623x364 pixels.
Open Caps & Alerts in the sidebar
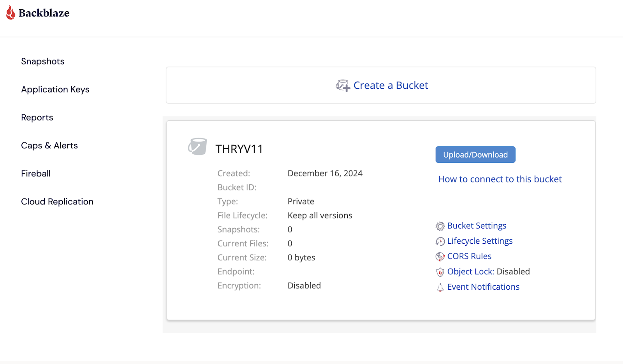49,146
